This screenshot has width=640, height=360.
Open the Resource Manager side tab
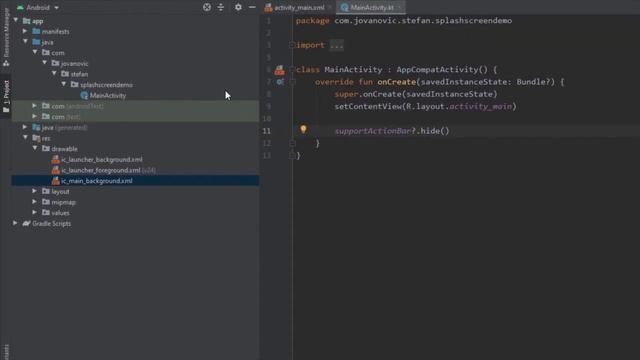[x=6, y=37]
